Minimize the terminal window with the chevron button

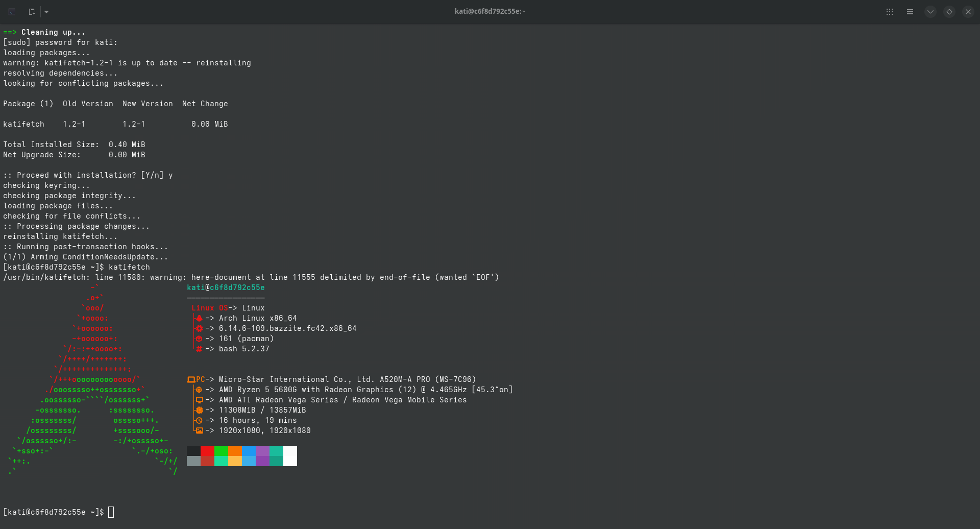click(930, 11)
